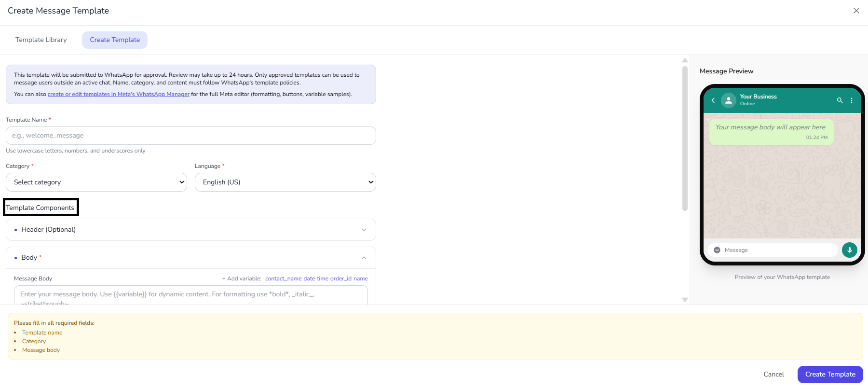Click the search icon in phone preview

(x=840, y=100)
